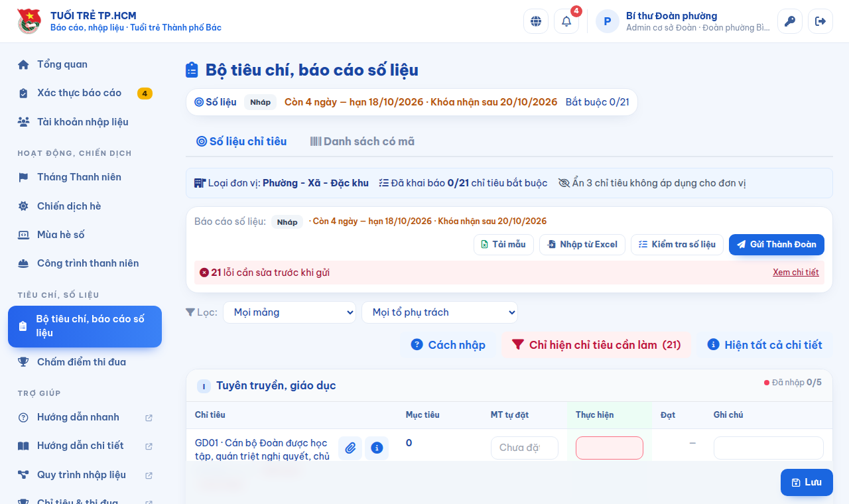The height and width of the screenshot is (504, 849).
Task: Click the Tải mẫu download button
Action: pos(503,245)
